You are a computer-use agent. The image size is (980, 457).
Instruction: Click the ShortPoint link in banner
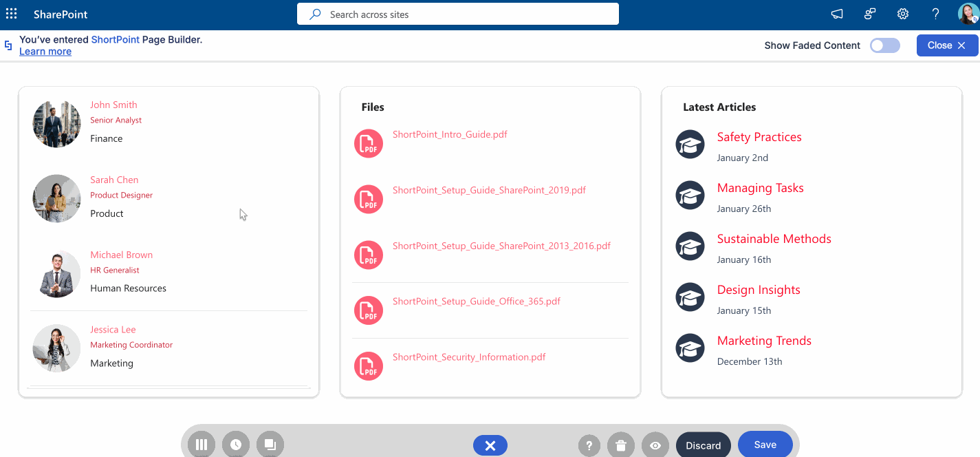pos(116,40)
